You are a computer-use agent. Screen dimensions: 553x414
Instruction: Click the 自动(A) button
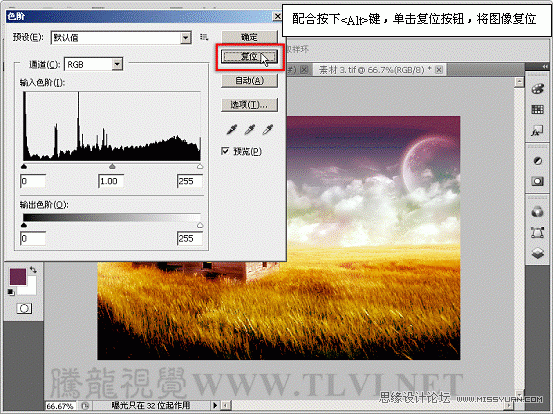pos(249,81)
